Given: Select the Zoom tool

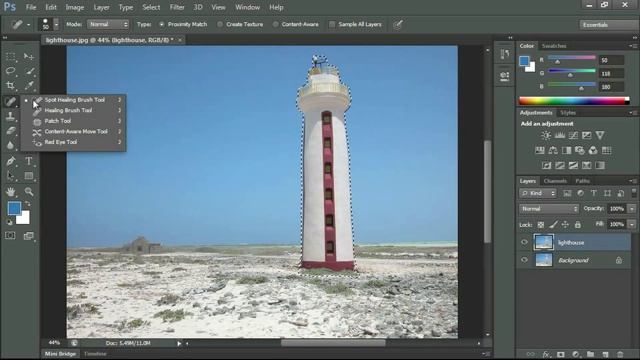Looking at the screenshot, I should tap(29, 191).
